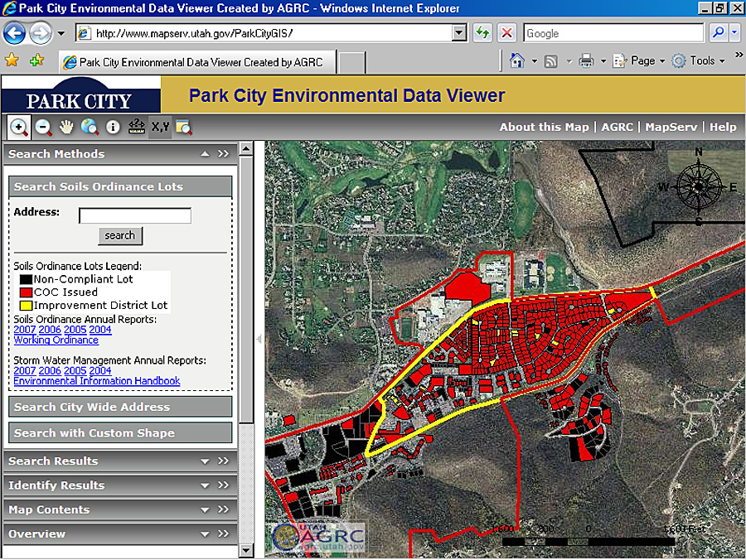Open the recent pages dropdown arrow
The image size is (746, 560).
tap(61, 33)
